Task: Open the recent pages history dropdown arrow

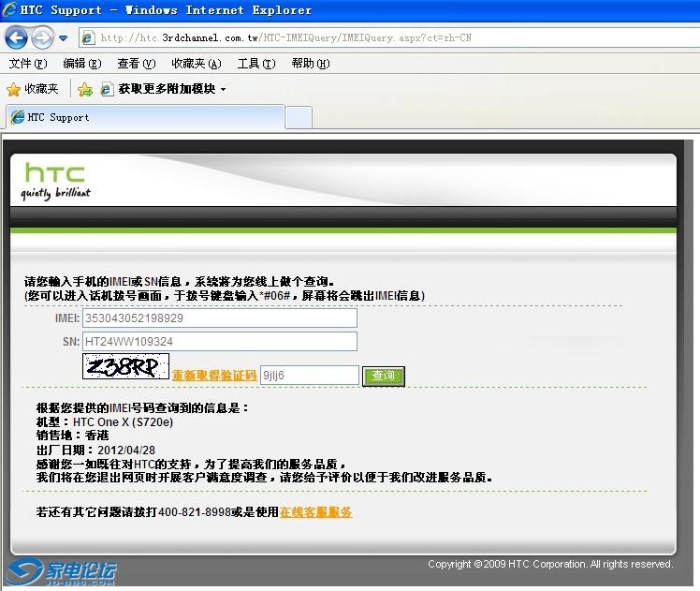Action: click(x=64, y=38)
